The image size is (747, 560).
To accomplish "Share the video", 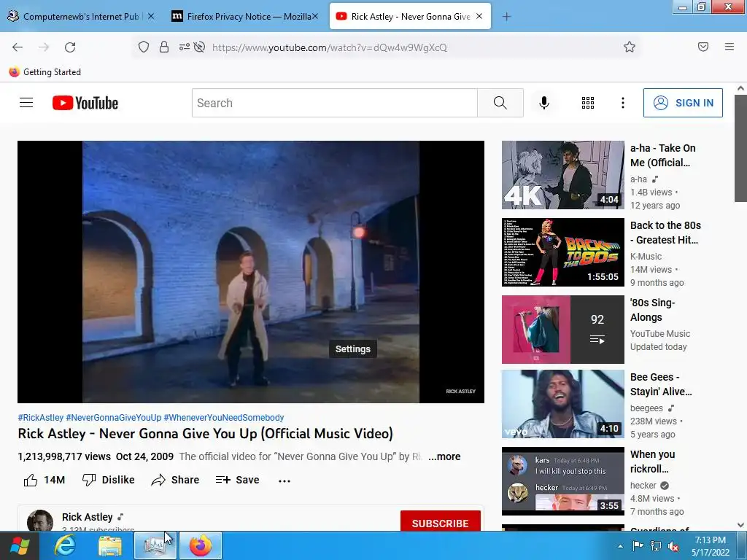I will (x=175, y=480).
